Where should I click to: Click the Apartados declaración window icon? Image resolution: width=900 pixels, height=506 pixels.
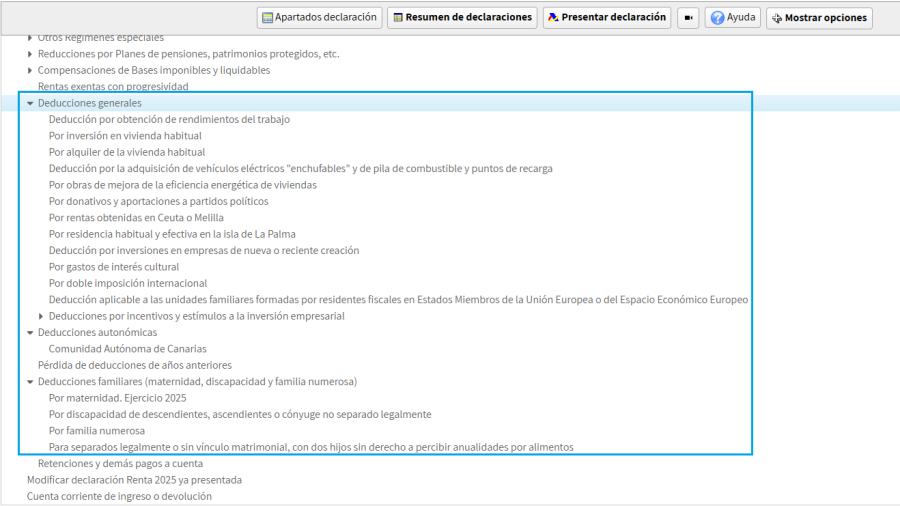(x=266, y=18)
